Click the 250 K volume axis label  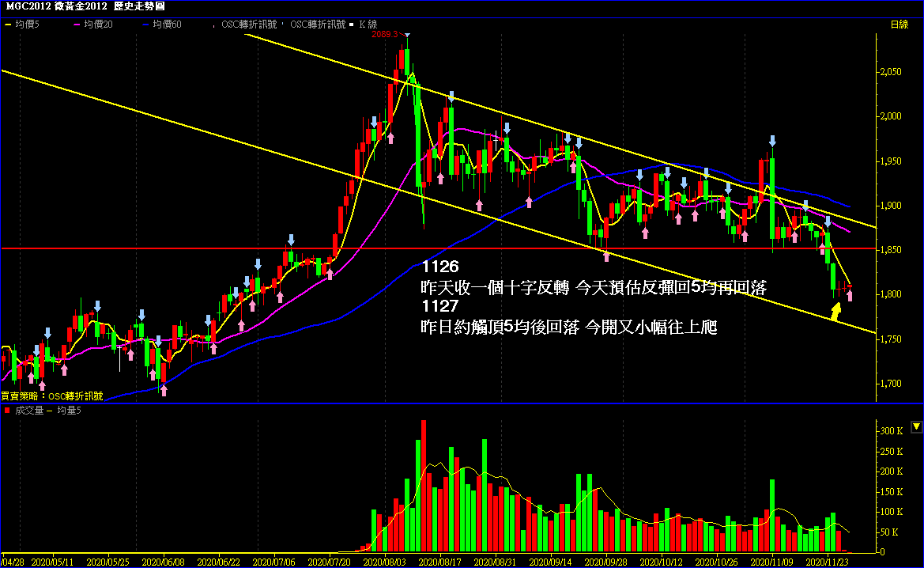tap(892, 451)
